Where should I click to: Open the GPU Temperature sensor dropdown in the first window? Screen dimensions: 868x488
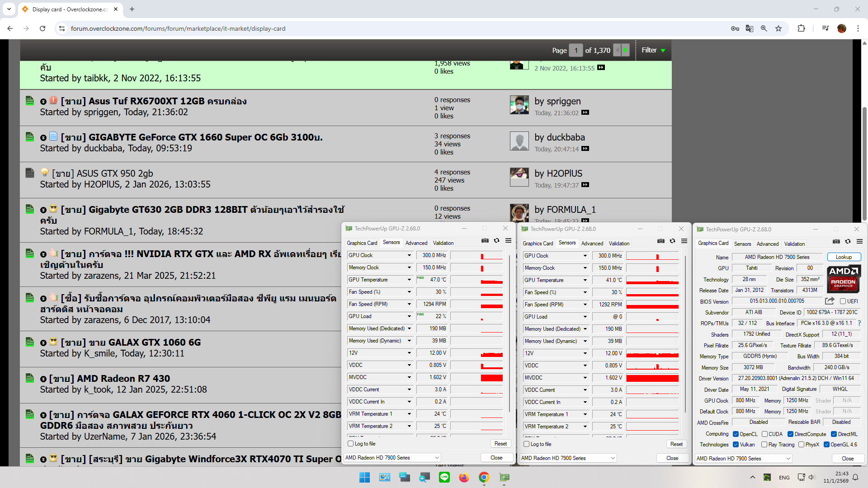[x=409, y=280]
